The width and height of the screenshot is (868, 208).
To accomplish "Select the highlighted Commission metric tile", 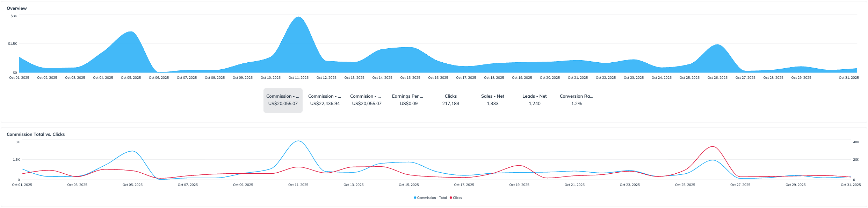I will click(x=283, y=100).
